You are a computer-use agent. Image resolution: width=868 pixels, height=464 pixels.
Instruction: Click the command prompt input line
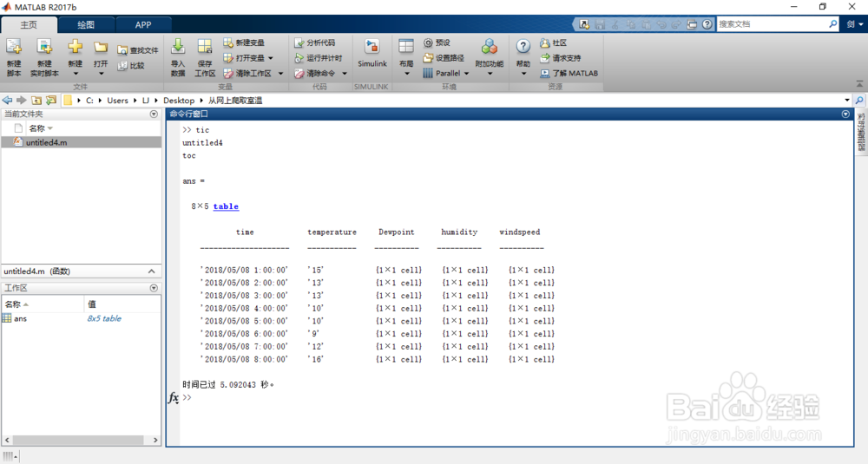coord(515,397)
